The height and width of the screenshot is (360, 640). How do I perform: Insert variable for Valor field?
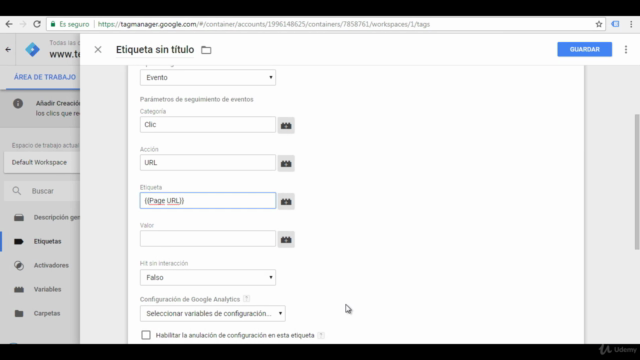coord(286,239)
